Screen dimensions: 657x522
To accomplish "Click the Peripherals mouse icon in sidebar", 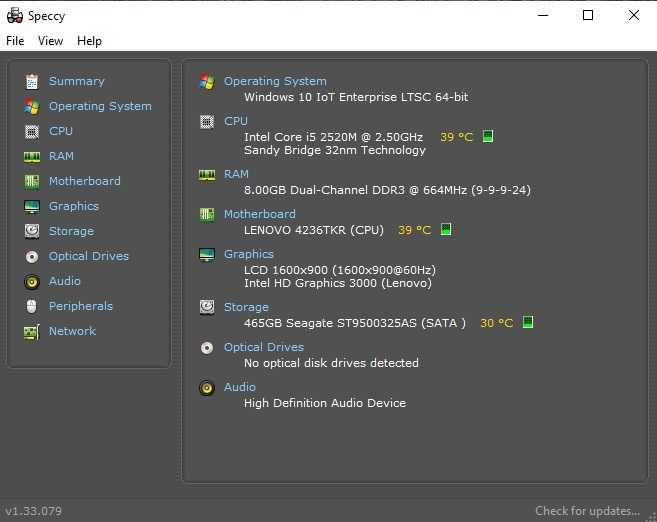I will (32, 306).
